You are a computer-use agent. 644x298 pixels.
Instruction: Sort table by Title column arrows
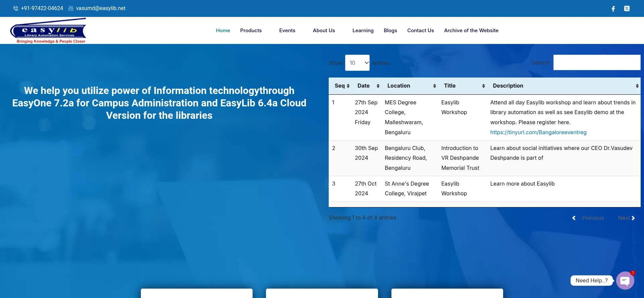pos(484,86)
